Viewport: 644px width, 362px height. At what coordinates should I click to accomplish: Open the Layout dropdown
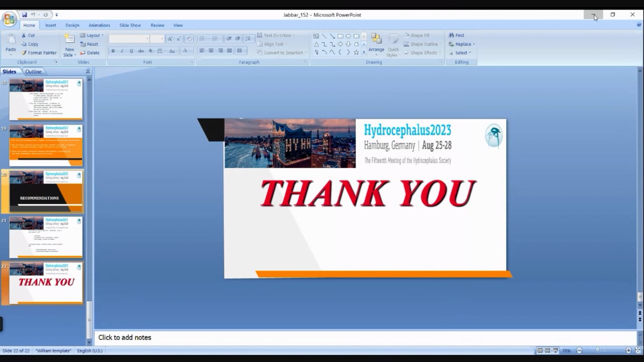pyautogui.click(x=92, y=35)
